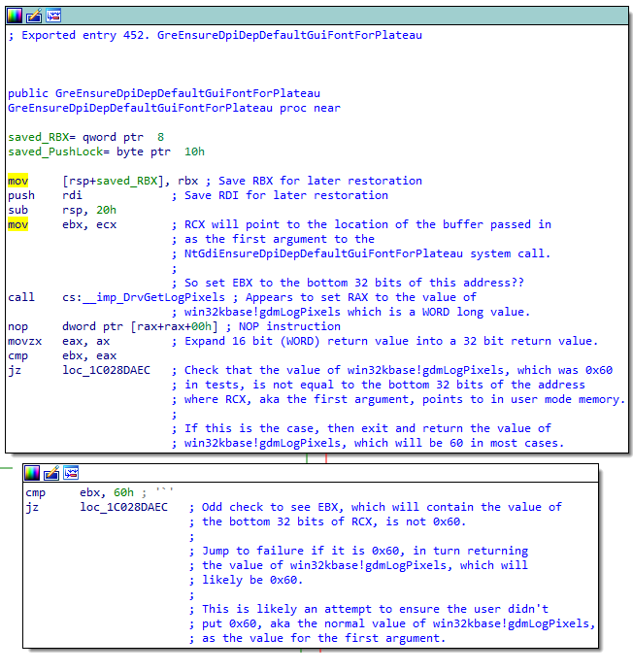
Task: Select the [rsp+saved_RBX], rbx operand
Action: (x=130, y=181)
